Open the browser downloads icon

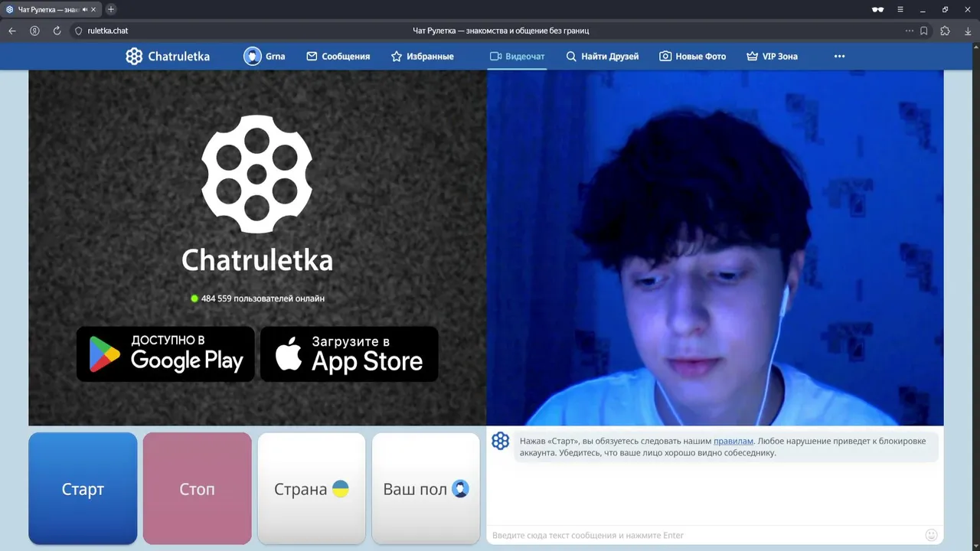pyautogui.click(x=968, y=31)
